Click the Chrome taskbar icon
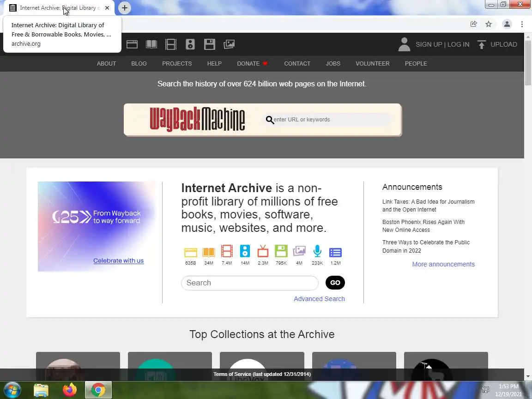The height and width of the screenshot is (399, 532). [x=98, y=390]
